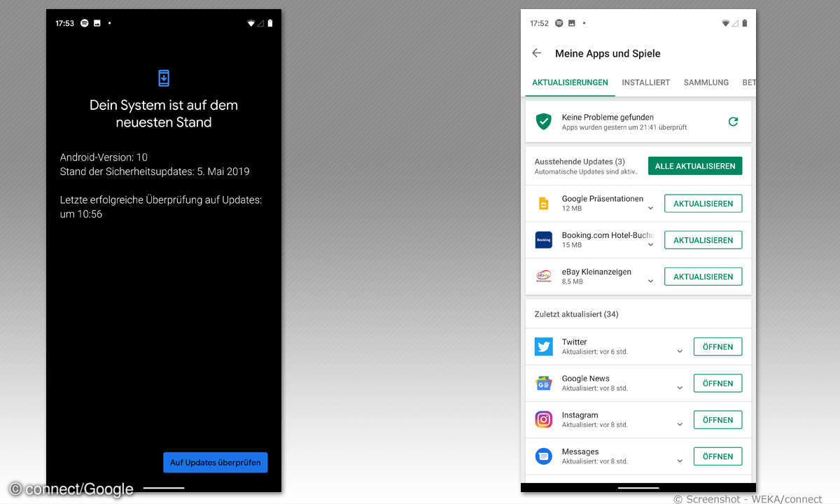Tap the Keine Probleme gefunden text

click(x=608, y=117)
